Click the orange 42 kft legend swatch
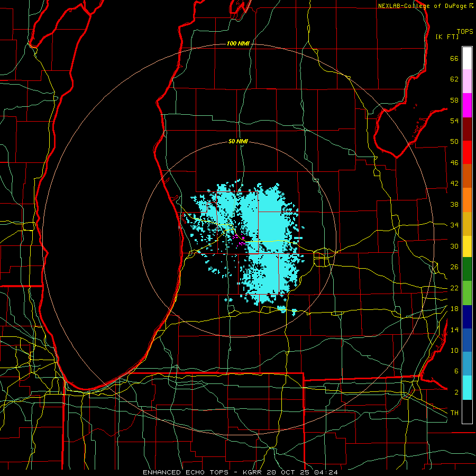 coord(467,200)
